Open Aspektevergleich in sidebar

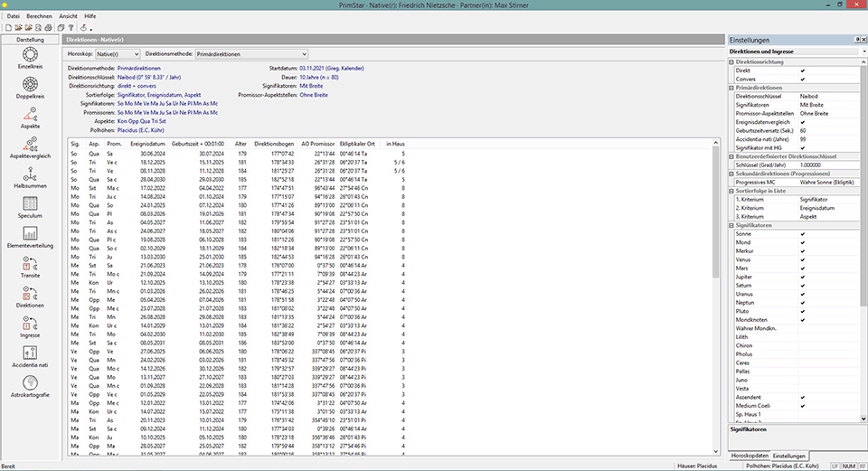tap(30, 147)
